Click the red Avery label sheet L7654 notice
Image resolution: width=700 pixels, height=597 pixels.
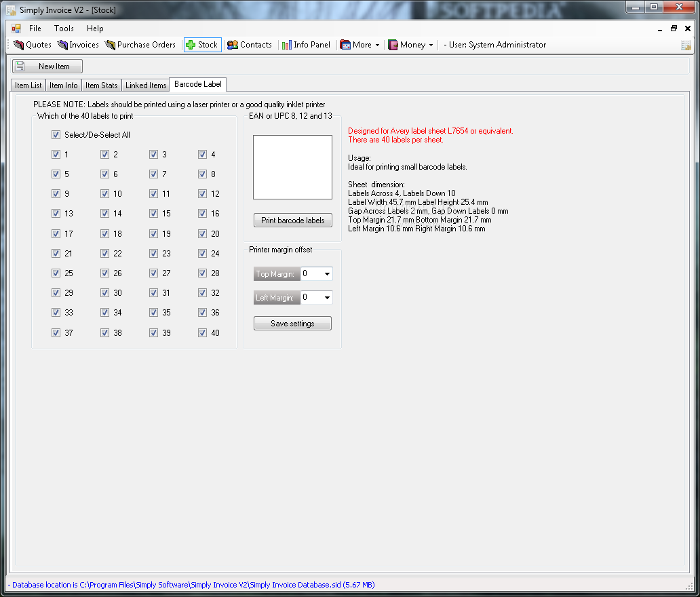tap(430, 135)
